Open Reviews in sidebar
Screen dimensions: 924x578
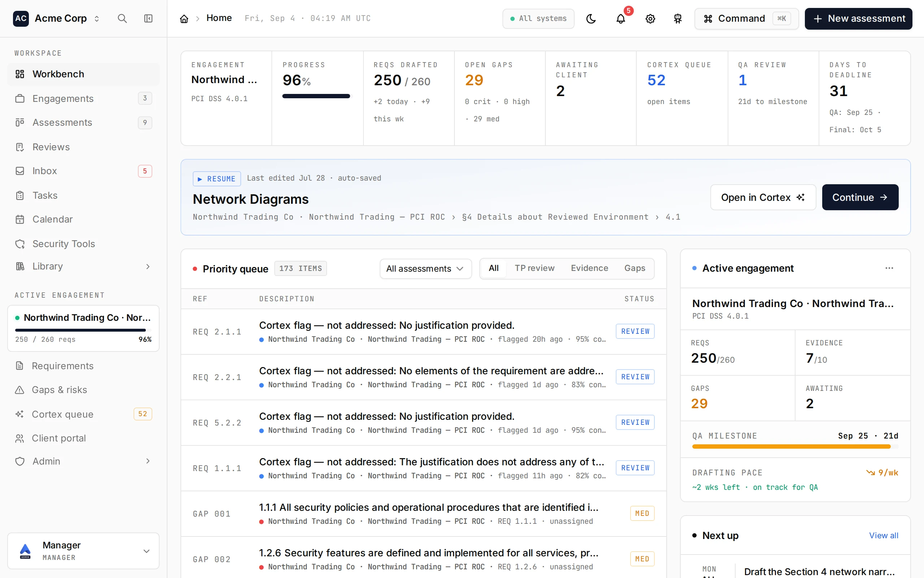point(83,147)
